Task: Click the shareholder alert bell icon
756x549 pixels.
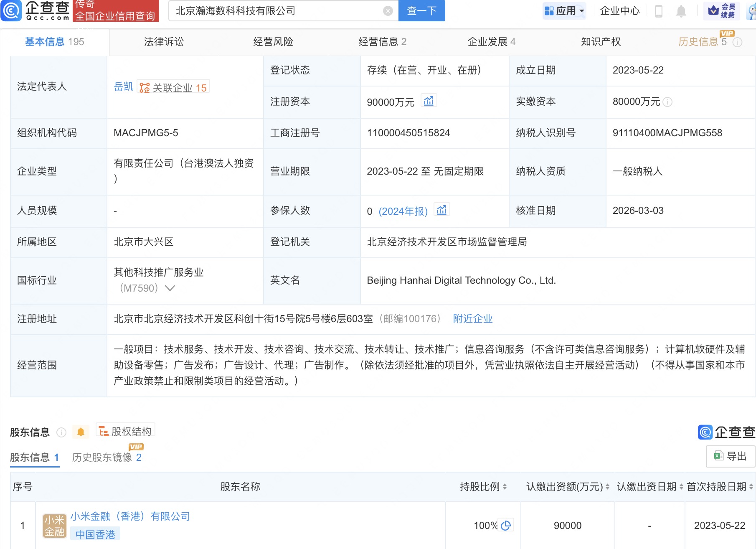Action: [x=81, y=432]
